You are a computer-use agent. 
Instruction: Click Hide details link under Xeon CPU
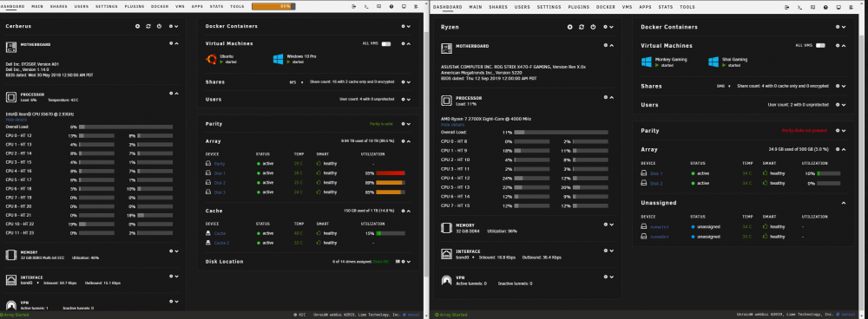click(16, 120)
